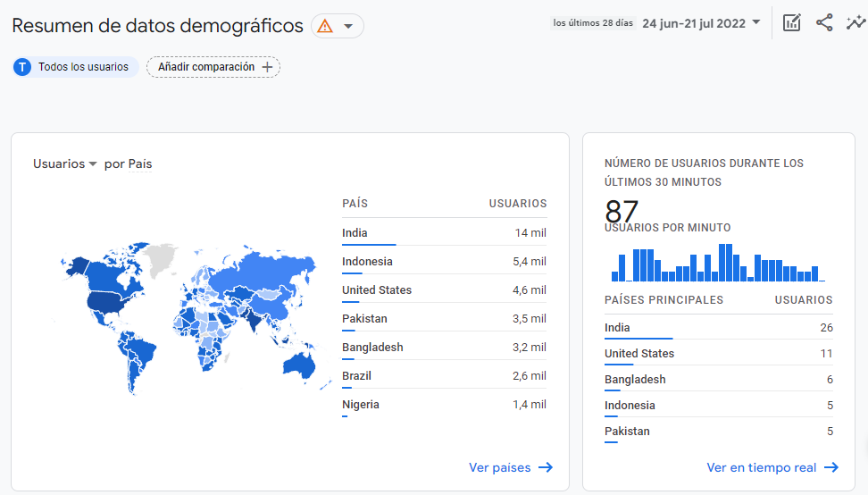Click the blue T user segment badge
Screen dimensions: 868x495
[x=22, y=67]
